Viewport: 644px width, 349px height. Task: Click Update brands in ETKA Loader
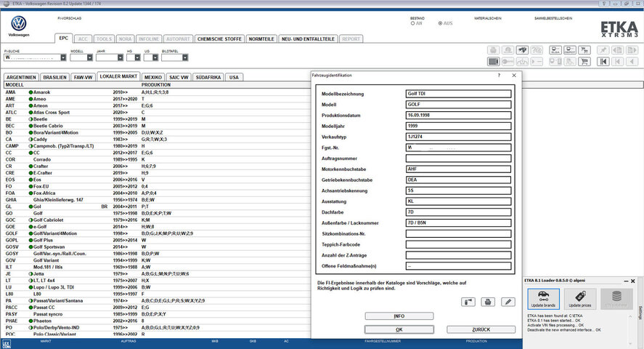coord(543,299)
